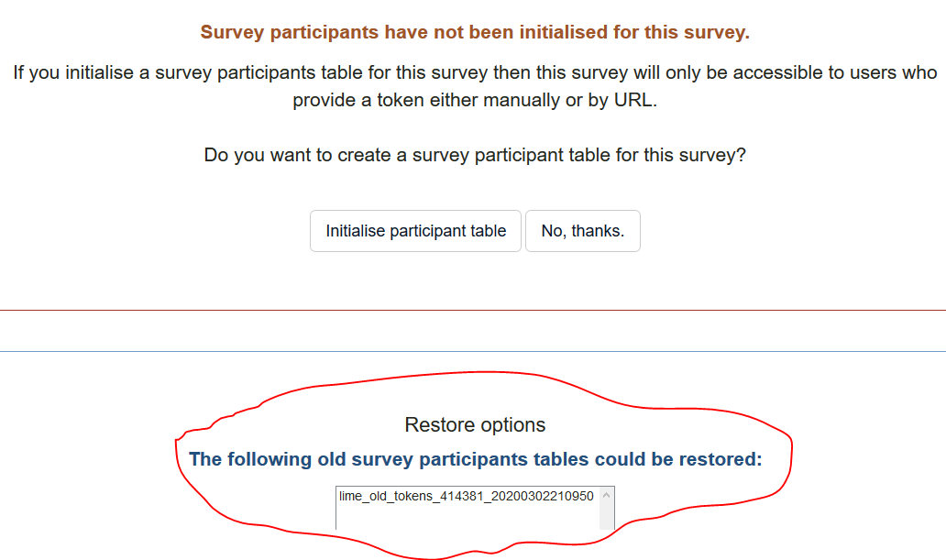Click the lower red horizontal divider line

click(x=473, y=351)
